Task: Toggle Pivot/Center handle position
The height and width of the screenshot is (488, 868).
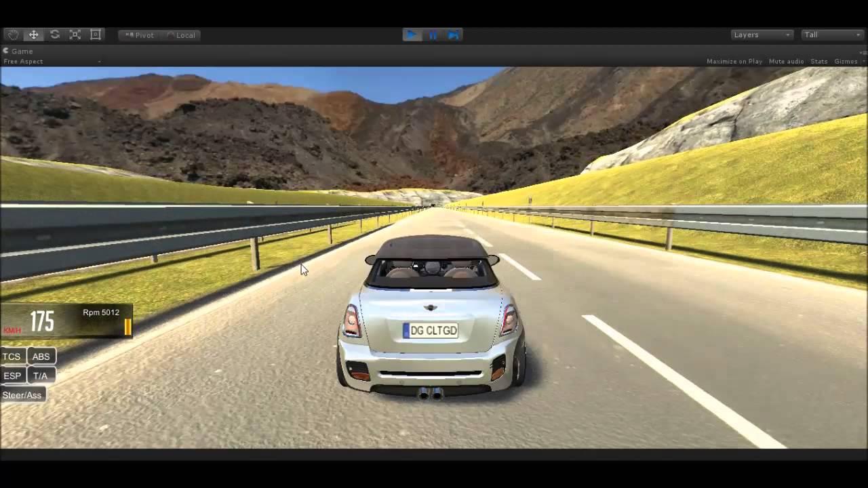Action: tap(140, 35)
